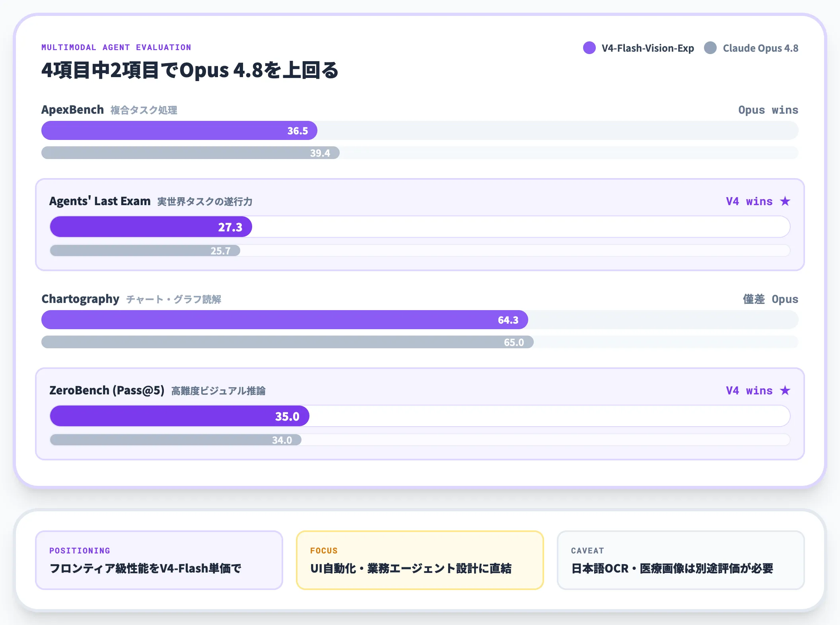Open the CAVEAT card
The image size is (840, 625).
[x=681, y=560]
